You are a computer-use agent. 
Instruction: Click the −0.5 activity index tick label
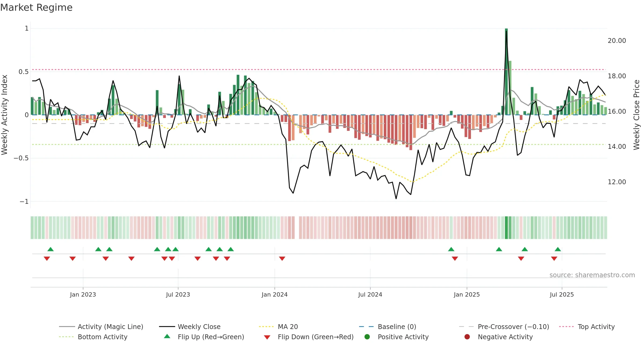[21, 158]
